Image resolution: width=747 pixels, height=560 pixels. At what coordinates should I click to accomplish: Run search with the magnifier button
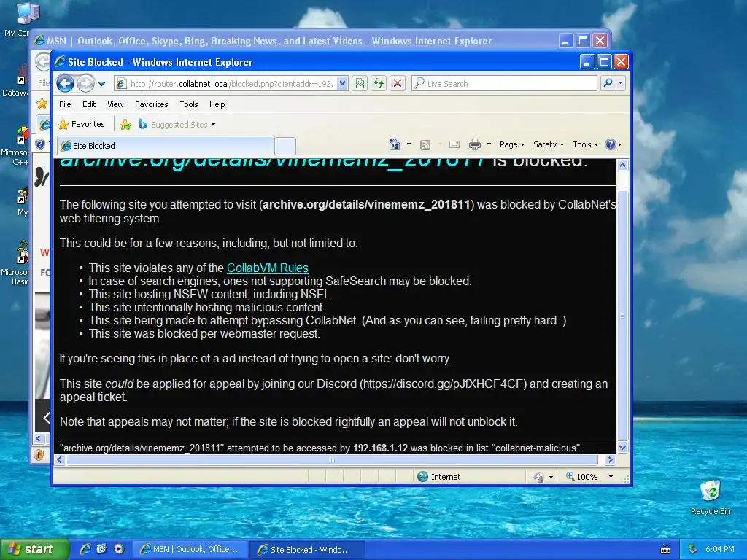pos(608,83)
